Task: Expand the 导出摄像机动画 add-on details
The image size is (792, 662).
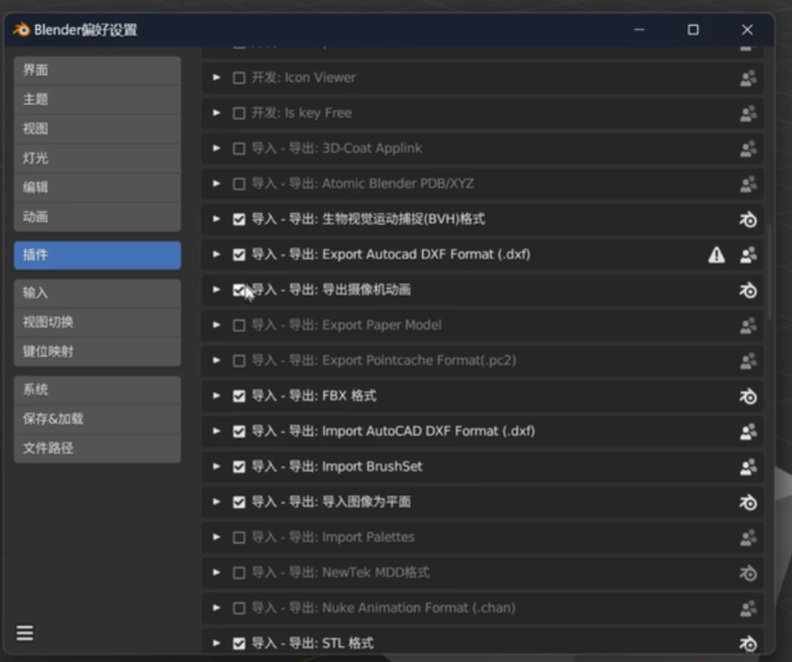Action: tap(216, 289)
